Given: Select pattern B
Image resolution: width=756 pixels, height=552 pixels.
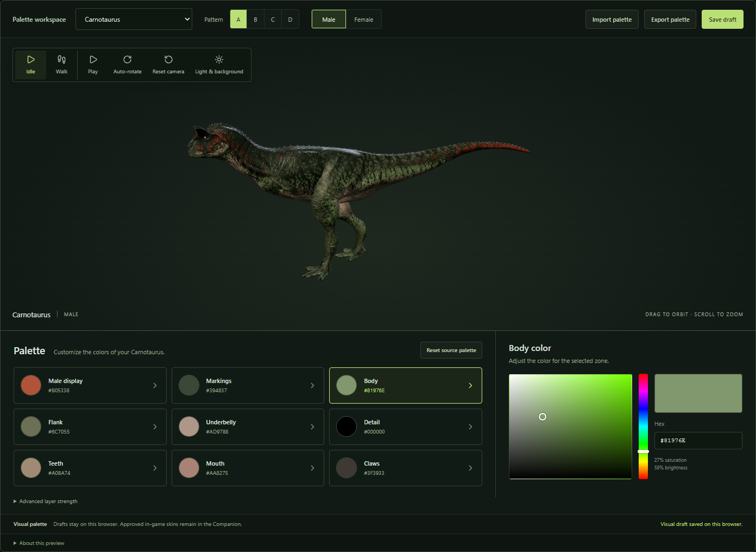Looking at the screenshot, I should coord(256,20).
